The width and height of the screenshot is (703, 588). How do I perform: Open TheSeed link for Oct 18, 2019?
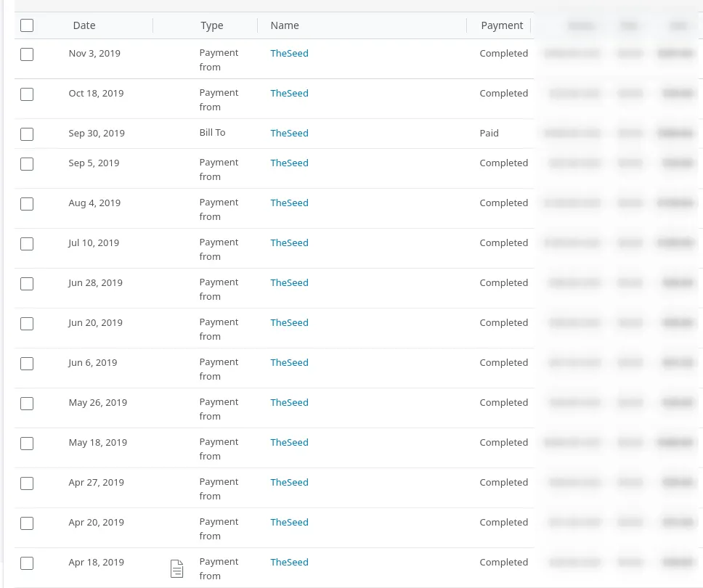point(289,93)
